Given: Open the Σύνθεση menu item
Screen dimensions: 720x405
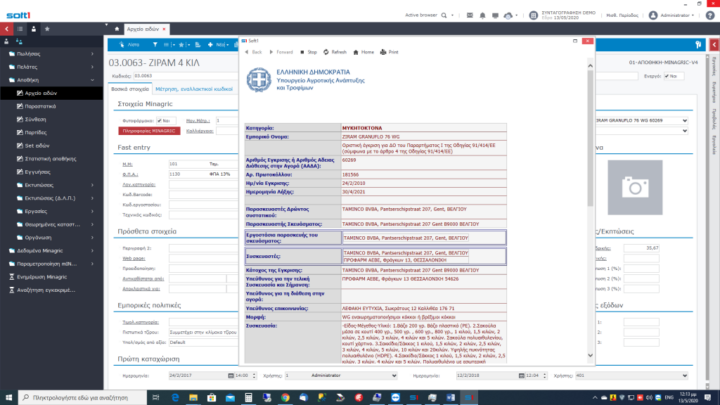Looking at the screenshot, I should 51,119.
